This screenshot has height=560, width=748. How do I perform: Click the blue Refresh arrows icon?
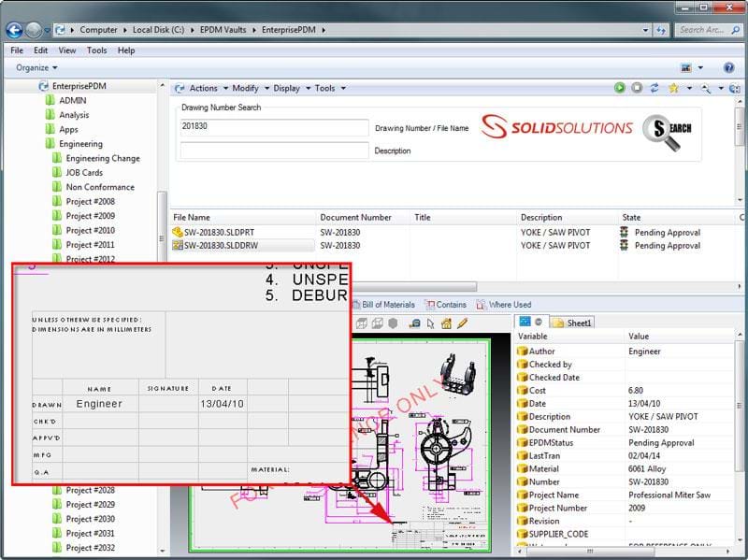tap(654, 88)
